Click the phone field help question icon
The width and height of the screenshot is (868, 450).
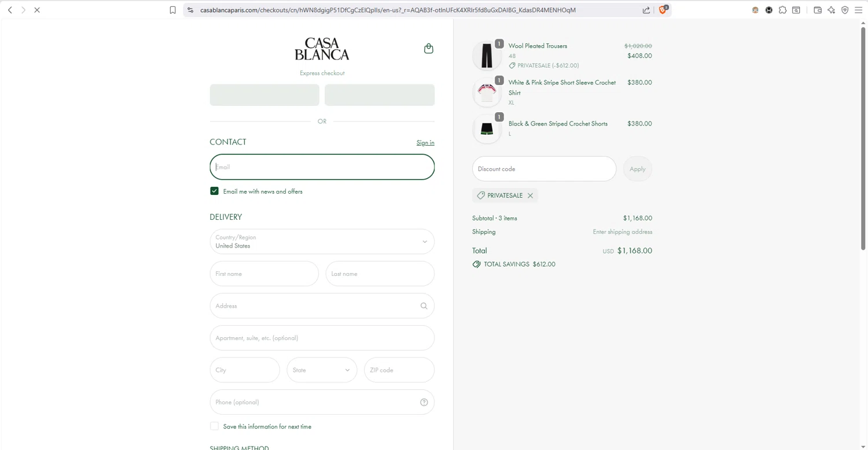pos(424,402)
